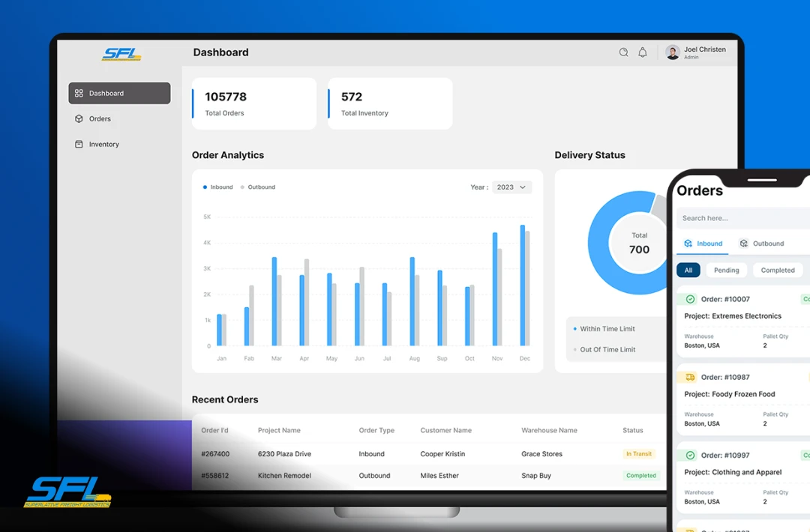810x532 pixels.
Task: Toggle Inbound legend in Order Analytics
Action: [218, 187]
